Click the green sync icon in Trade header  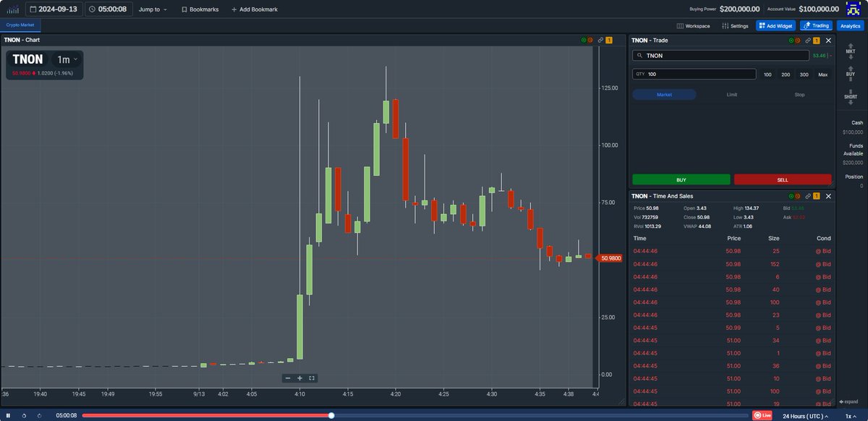pyautogui.click(x=791, y=41)
